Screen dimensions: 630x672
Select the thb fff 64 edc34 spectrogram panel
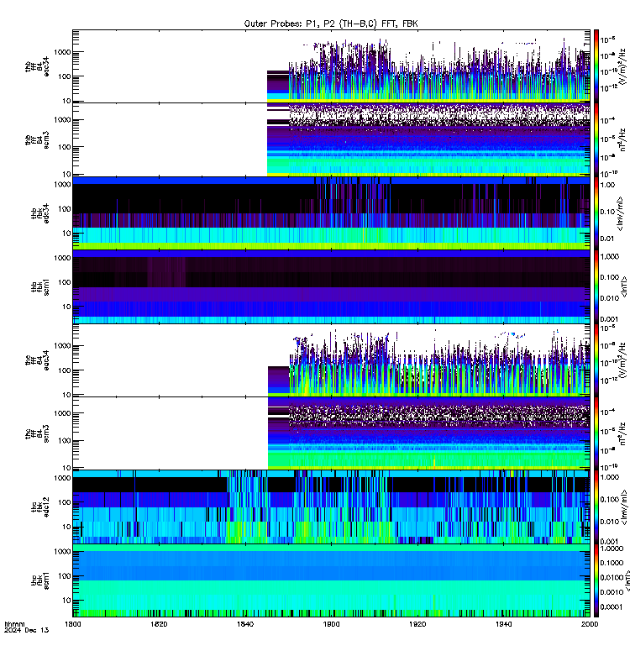(x=331, y=66)
